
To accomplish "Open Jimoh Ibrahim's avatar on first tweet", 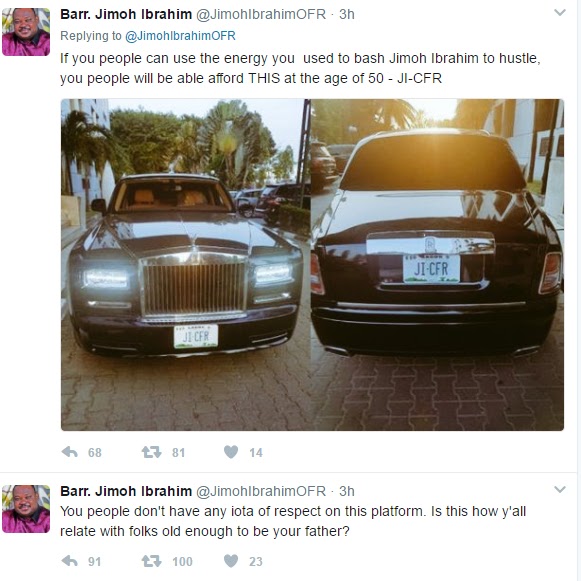I will tap(26, 32).
